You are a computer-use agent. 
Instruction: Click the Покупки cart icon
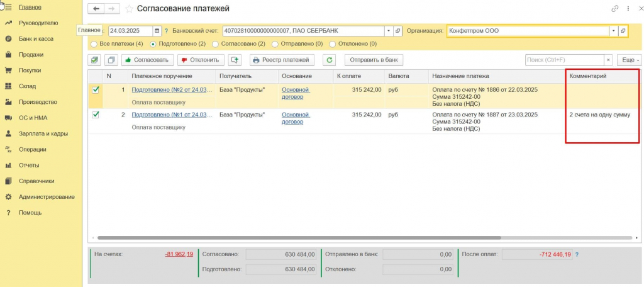point(8,70)
